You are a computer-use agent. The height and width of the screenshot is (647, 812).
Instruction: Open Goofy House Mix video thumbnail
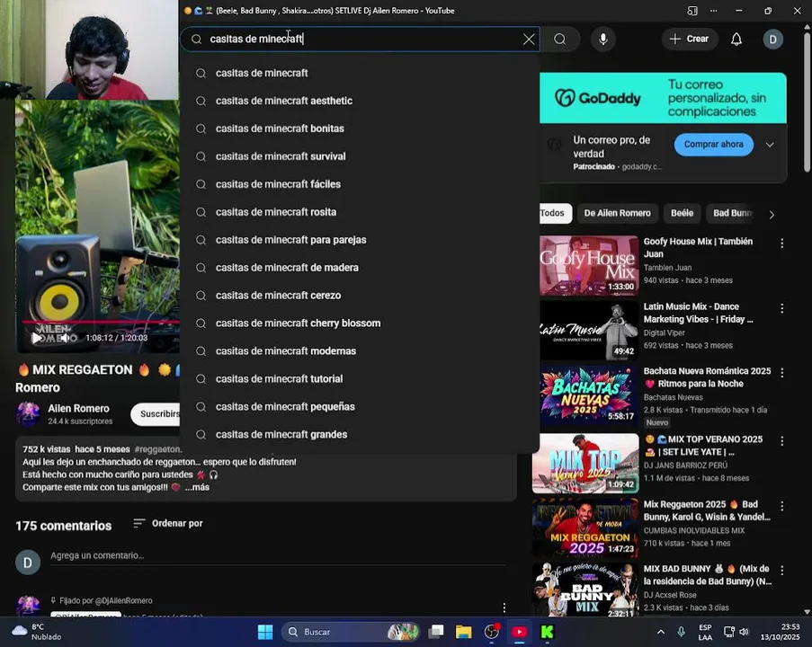tap(589, 266)
